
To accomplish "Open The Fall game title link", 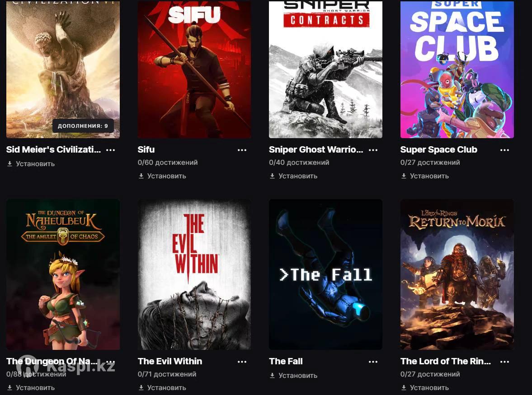I will pos(286,362).
